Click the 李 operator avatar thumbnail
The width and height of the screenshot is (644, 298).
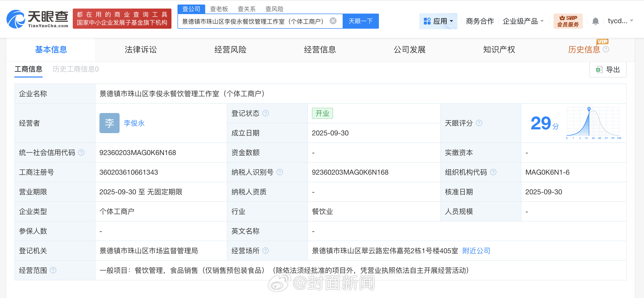click(x=109, y=123)
